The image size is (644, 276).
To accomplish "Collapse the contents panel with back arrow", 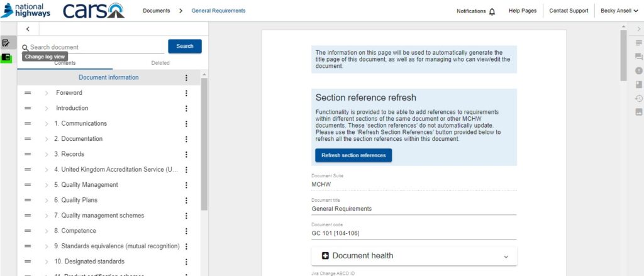I will [x=28, y=30].
